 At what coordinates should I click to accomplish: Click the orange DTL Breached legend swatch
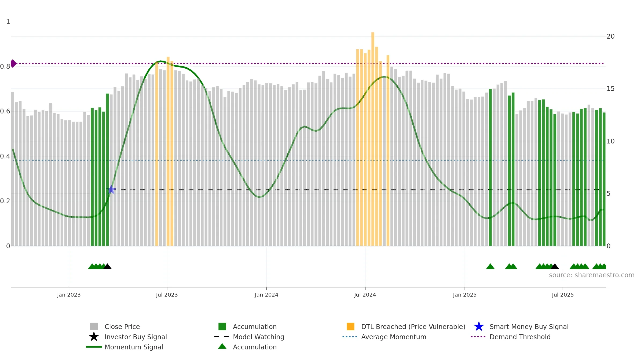tap(350, 327)
